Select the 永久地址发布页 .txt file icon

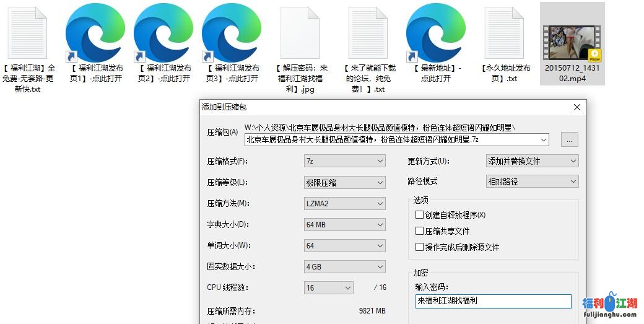point(504,33)
